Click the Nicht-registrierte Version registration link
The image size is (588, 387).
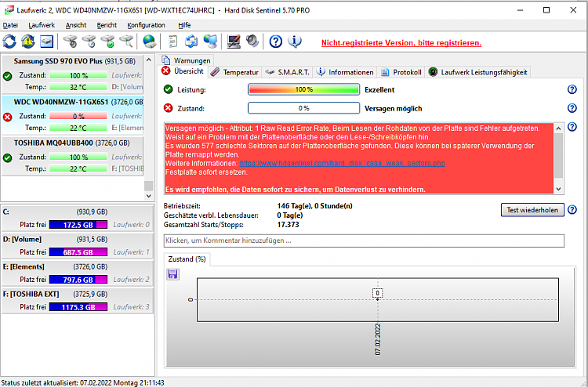(401, 43)
